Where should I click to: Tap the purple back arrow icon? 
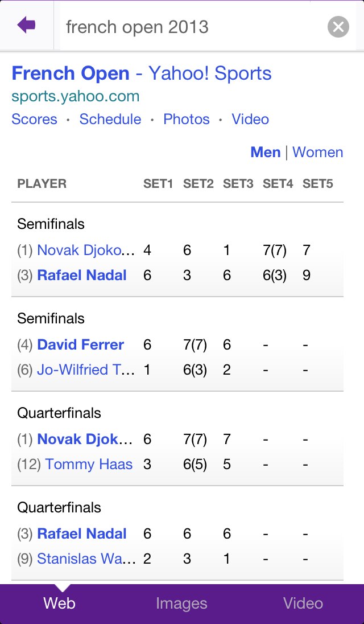(26, 25)
